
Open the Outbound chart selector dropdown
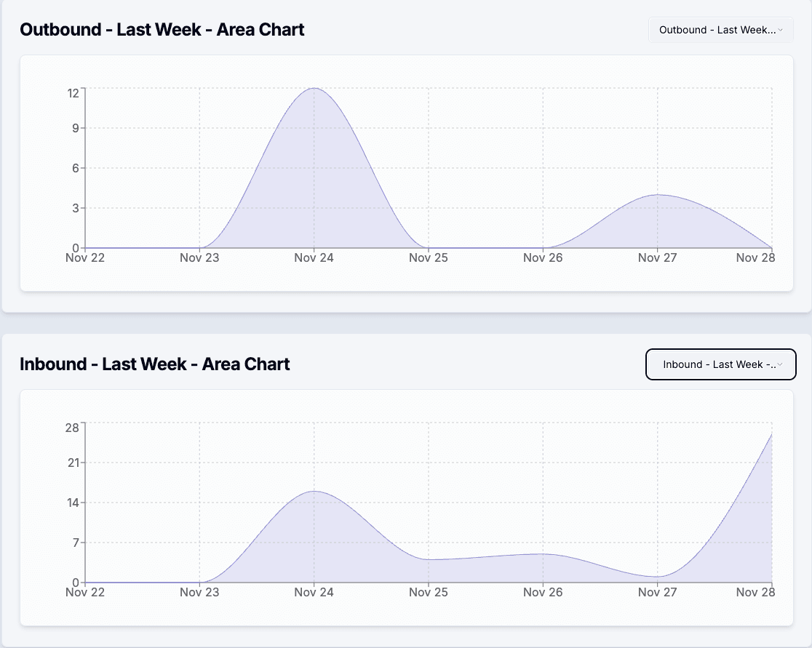(x=720, y=29)
